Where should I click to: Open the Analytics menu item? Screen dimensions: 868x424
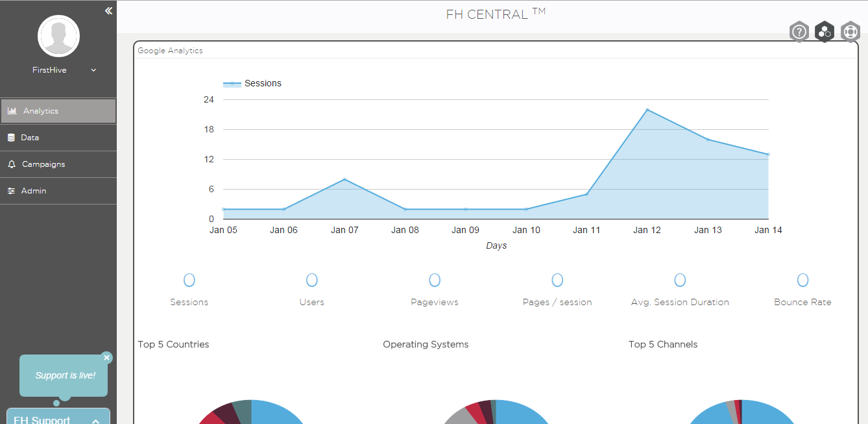[58, 111]
